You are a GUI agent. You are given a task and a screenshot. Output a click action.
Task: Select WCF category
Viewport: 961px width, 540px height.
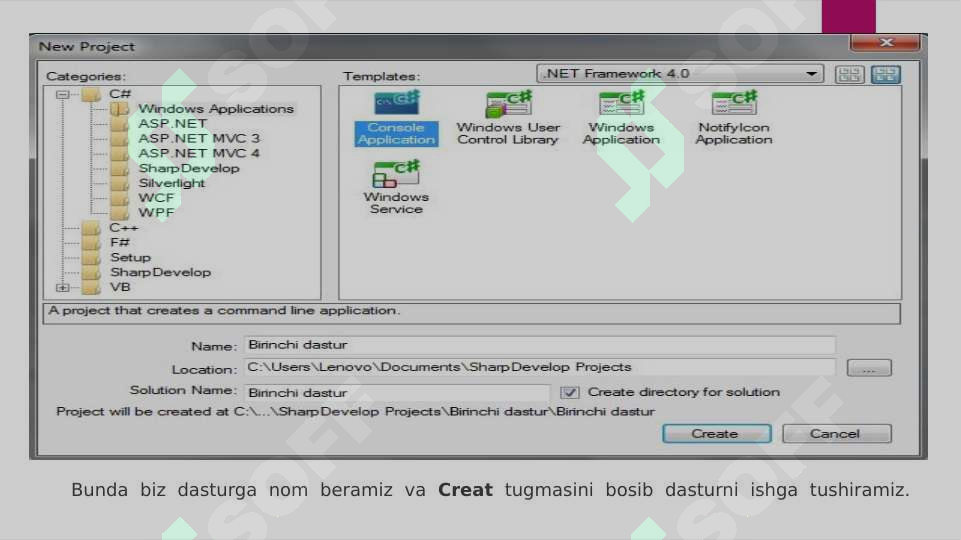click(x=156, y=198)
